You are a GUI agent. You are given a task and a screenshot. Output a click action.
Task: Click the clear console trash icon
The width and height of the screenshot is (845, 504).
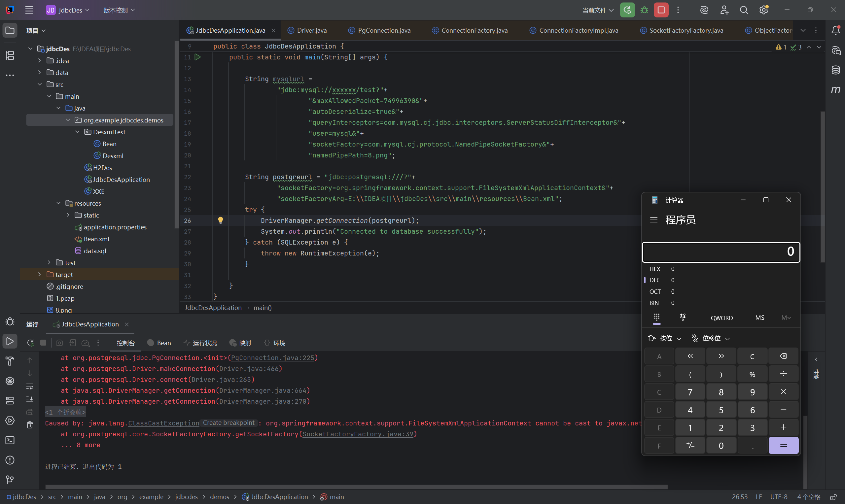click(30, 424)
